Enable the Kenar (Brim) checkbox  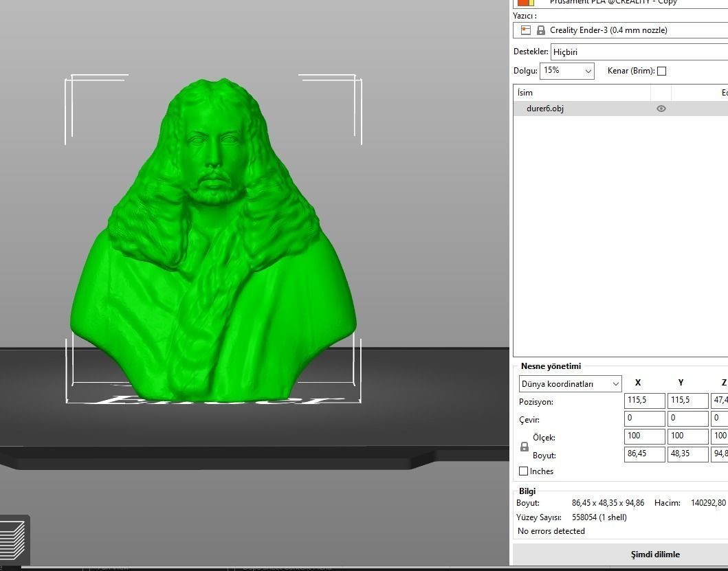(x=661, y=71)
